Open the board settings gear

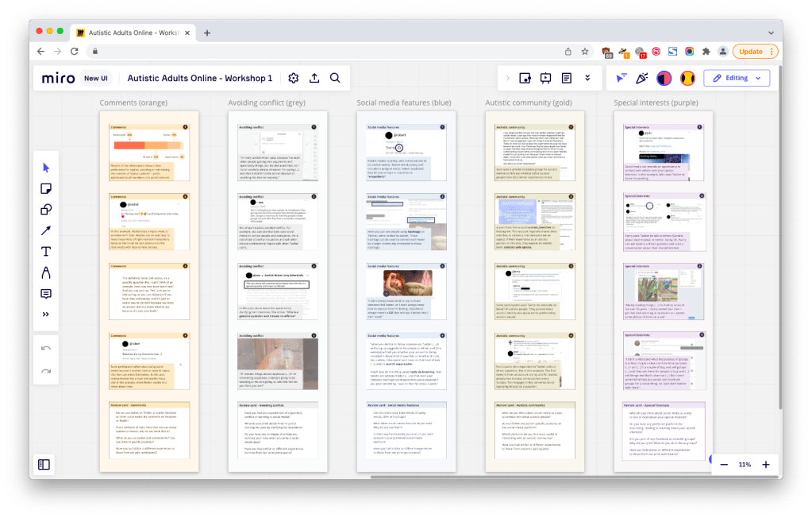(x=293, y=78)
